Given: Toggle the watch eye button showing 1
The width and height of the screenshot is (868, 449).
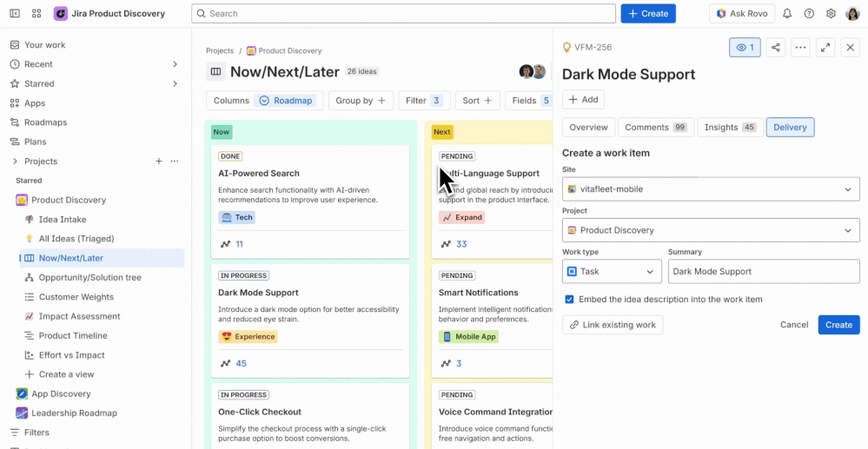Looking at the screenshot, I should pyautogui.click(x=745, y=48).
